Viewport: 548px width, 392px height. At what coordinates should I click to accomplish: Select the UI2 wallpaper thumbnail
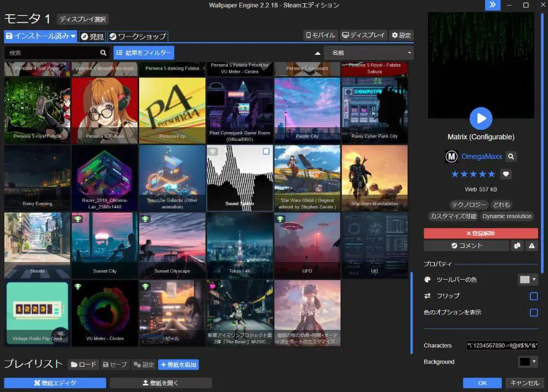375,246
